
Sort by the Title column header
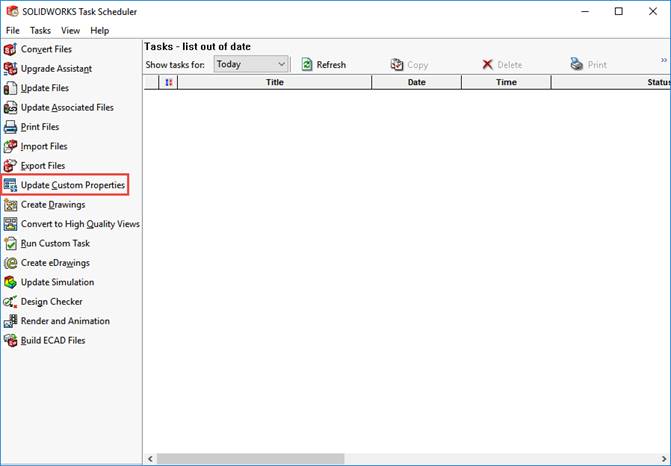274,82
